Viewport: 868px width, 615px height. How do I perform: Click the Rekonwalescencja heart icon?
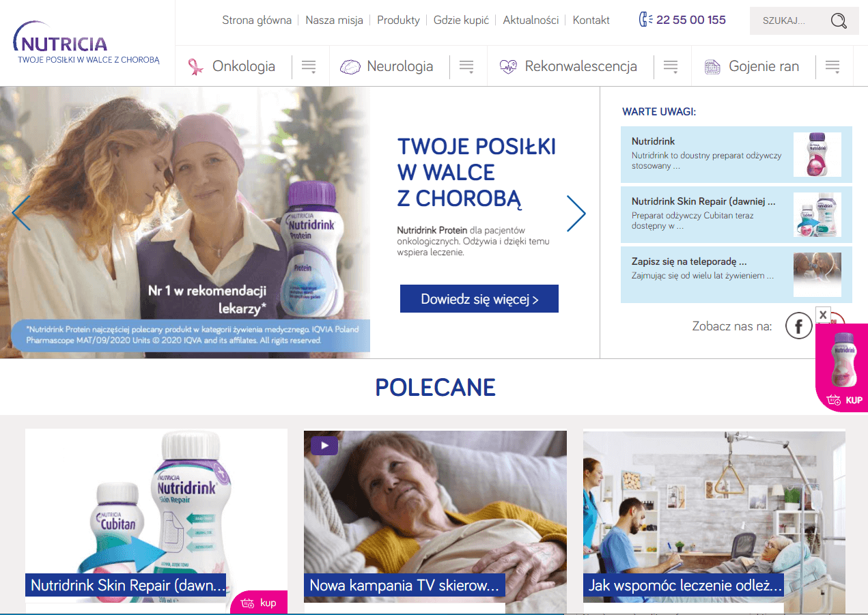click(508, 67)
